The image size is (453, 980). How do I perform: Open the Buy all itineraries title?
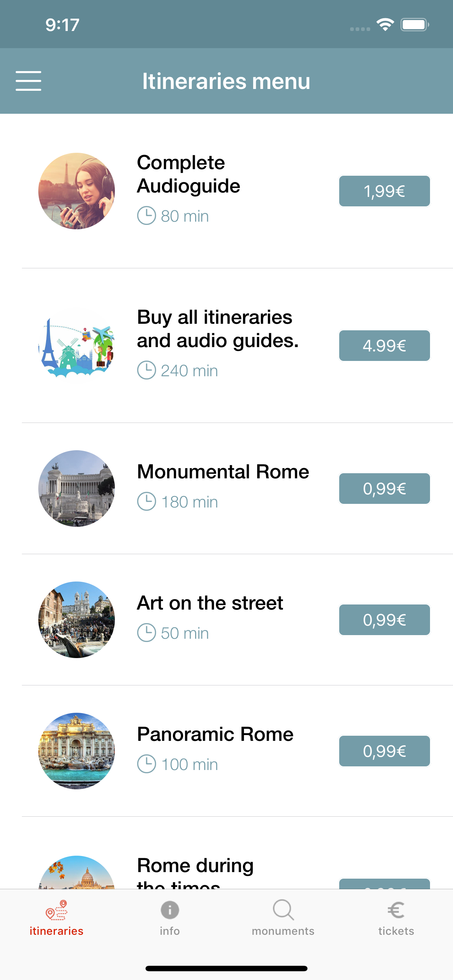pos(217,329)
